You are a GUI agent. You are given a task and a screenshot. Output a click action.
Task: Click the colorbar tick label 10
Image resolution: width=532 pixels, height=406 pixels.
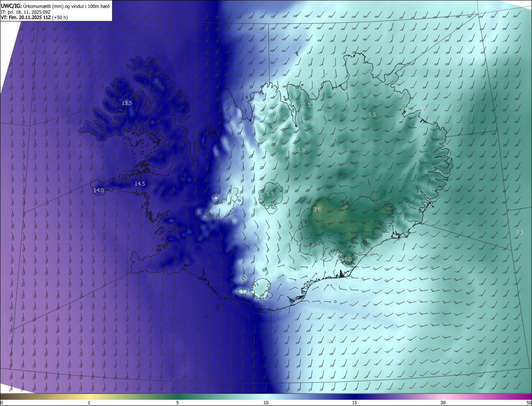266,403
